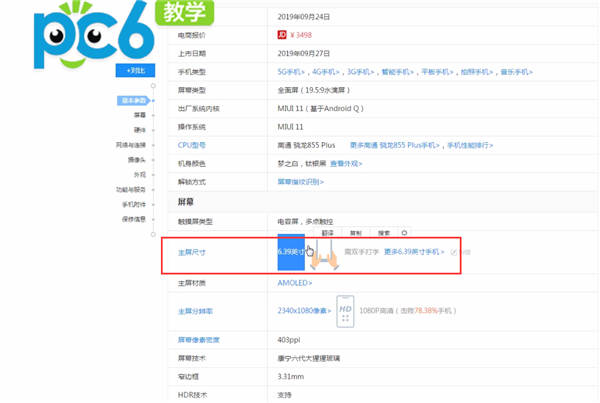Click the 全面屏 (19.5:9水滴屏) value
This screenshot has width=600, height=403.
pos(314,90)
